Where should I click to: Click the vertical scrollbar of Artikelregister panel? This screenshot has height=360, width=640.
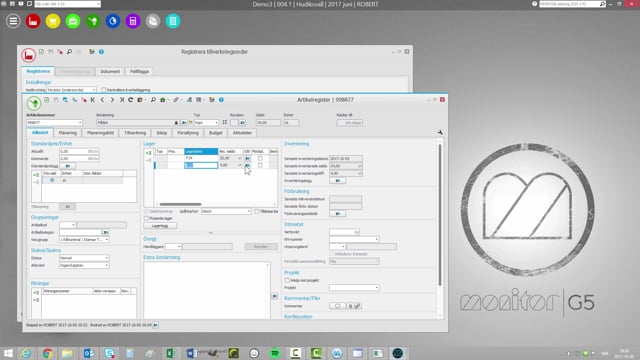point(440,215)
